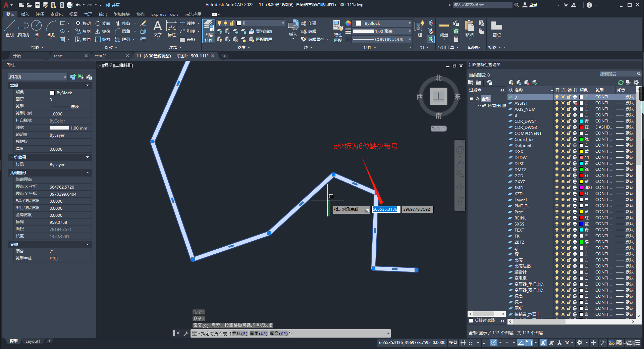The height and width of the screenshot is (349, 644).
Task: Open the lineweight dropdown showing 1.00 毫米
Action: point(382,31)
